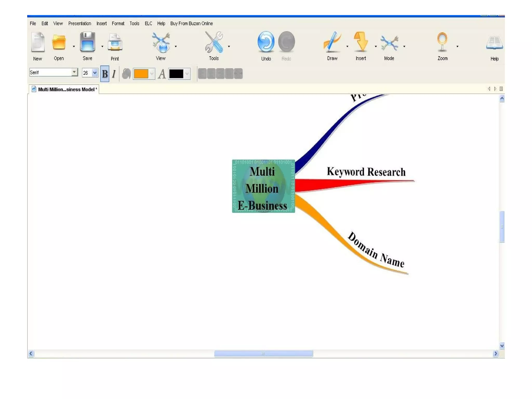The height and width of the screenshot is (399, 532).
Task: Click Buy From Buzan Online
Action: (x=191, y=24)
